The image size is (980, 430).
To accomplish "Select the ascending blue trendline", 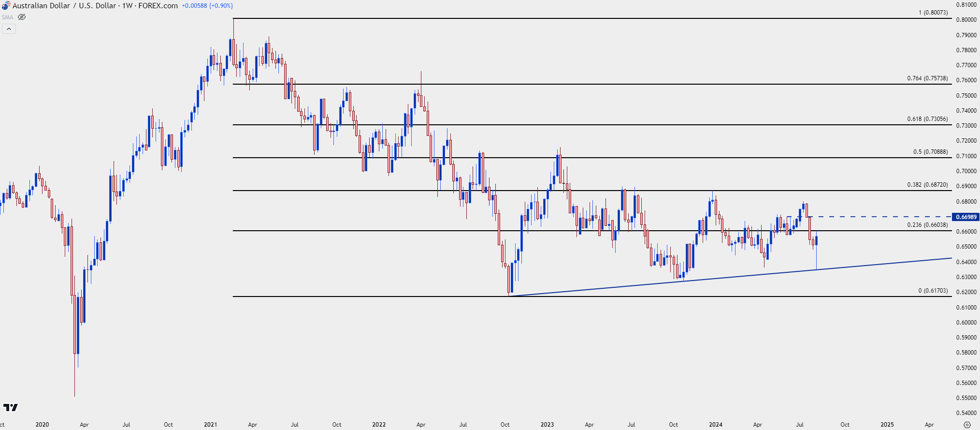I will pyautogui.click(x=730, y=277).
